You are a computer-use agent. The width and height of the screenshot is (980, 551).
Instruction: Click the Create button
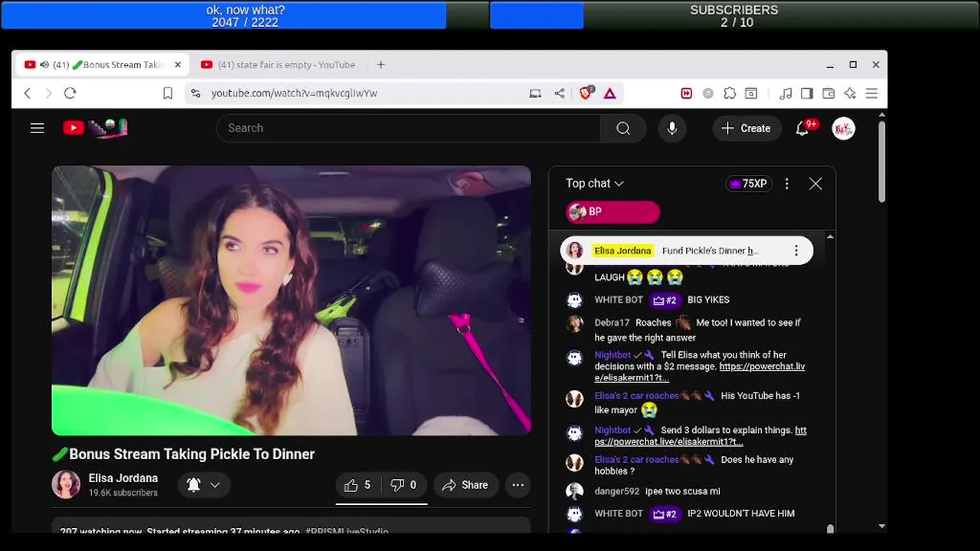pyautogui.click(x=746, y=129)
